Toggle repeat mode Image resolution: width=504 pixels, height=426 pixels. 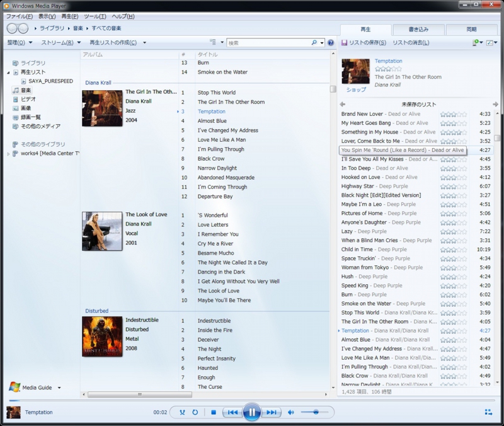195,412
